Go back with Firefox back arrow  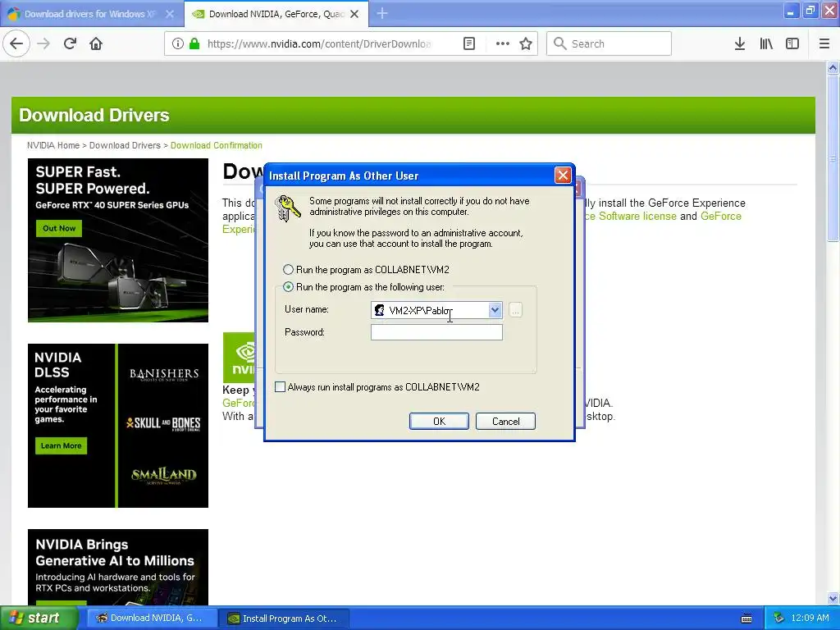(x=16, y=43)
